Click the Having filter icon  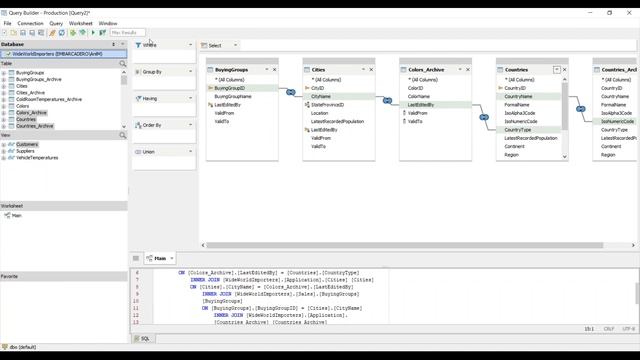click(138, 98)
